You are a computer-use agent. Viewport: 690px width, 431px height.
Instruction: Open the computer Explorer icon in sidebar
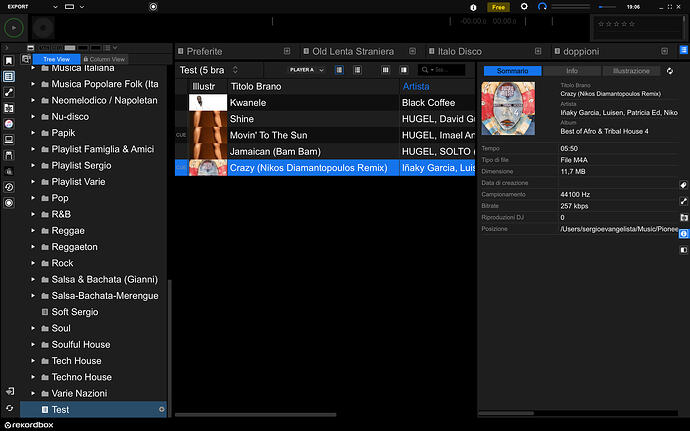(9, 140)
